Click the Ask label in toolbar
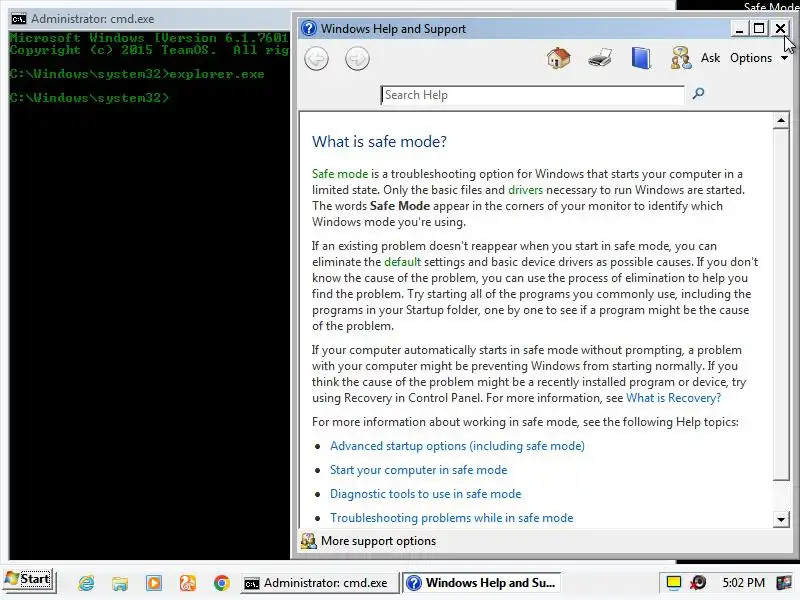Viewport: 800px width, 600px height. [x=710, y=58]
